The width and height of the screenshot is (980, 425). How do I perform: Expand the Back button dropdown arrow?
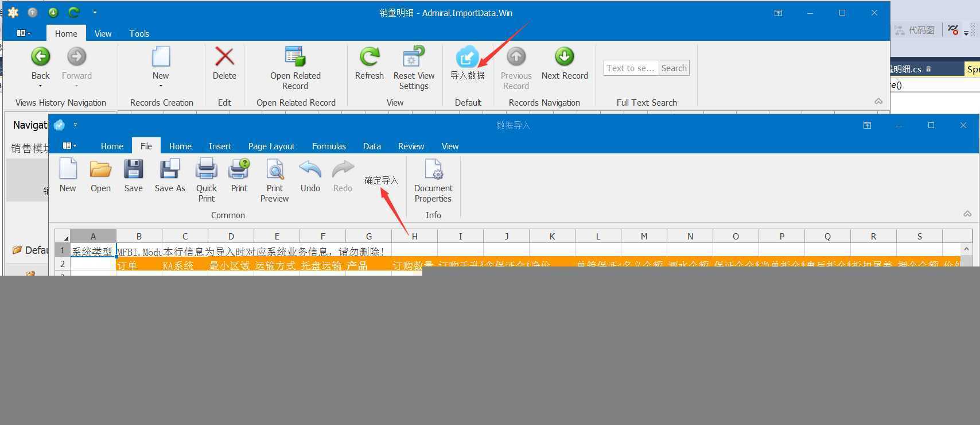point(40,86)
